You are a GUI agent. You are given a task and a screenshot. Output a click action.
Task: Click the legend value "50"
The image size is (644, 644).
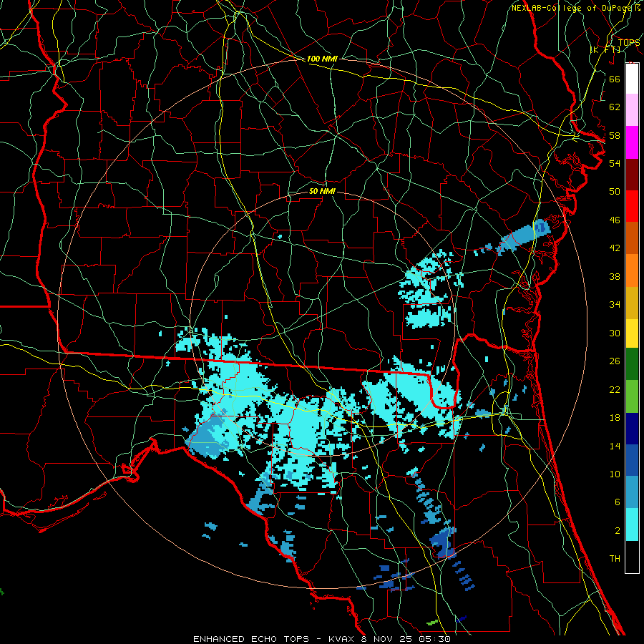click(615, 191)
